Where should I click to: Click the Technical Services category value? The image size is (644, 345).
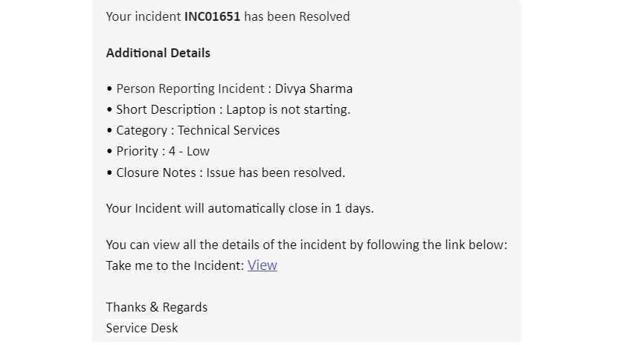point(228,130)
